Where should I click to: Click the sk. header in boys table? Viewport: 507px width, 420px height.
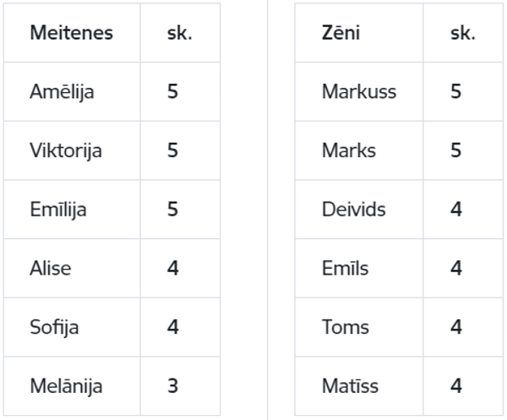point(463,33)
